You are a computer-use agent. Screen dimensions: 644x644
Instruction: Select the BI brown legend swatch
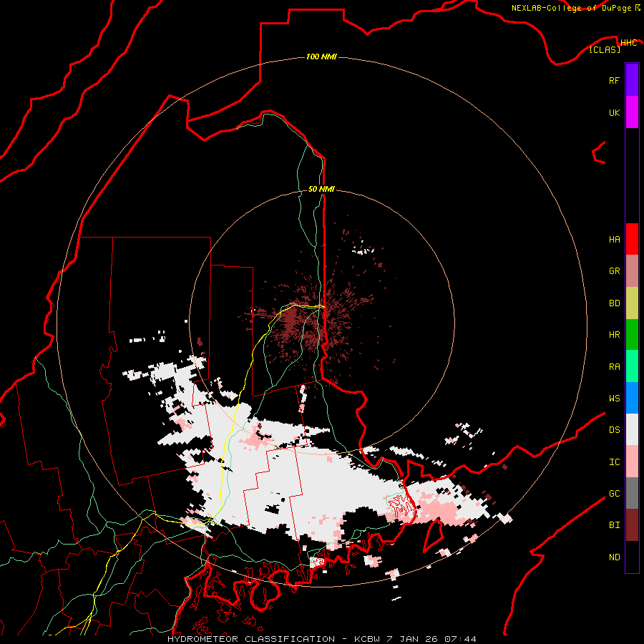[632, 525]
